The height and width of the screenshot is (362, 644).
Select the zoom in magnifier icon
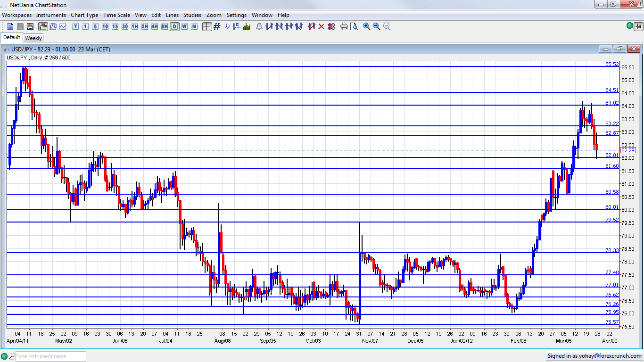click(x=366, y=27)
